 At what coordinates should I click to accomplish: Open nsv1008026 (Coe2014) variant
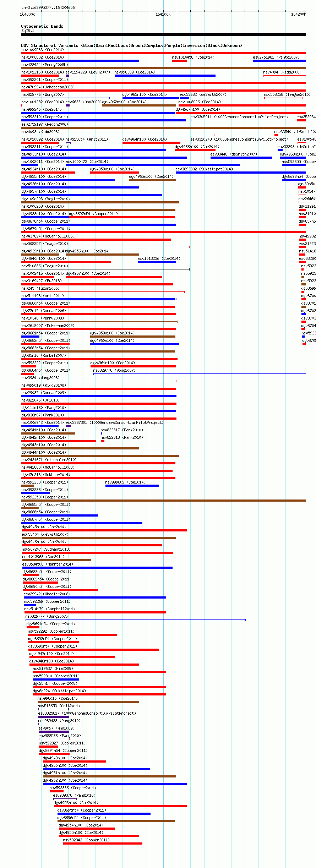tap(200, 102)
